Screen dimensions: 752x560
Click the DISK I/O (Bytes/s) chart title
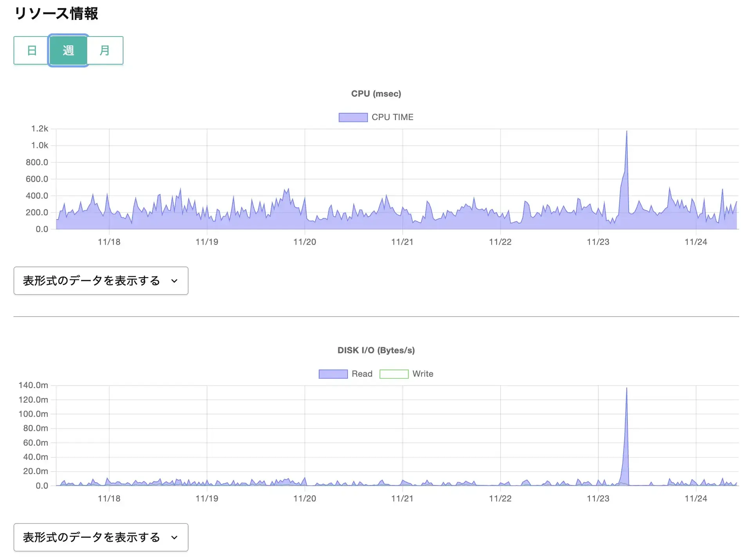pos(376,350)
